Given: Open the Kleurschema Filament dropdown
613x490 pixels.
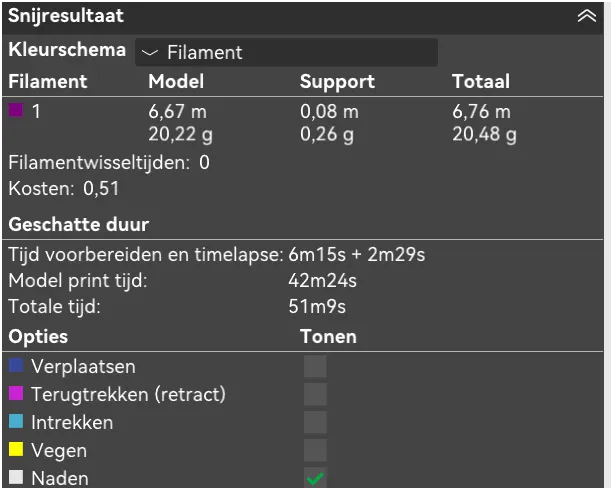Looking at the screenshot, I should [x=286, y=52].
